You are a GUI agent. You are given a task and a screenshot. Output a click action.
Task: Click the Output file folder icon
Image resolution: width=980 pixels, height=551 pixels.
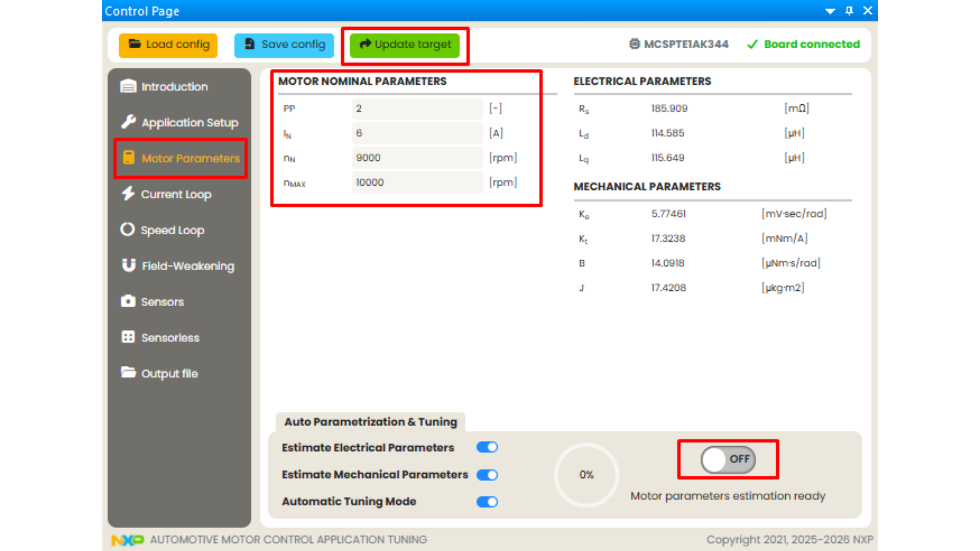pyautogui.click(x=128, y=373)
